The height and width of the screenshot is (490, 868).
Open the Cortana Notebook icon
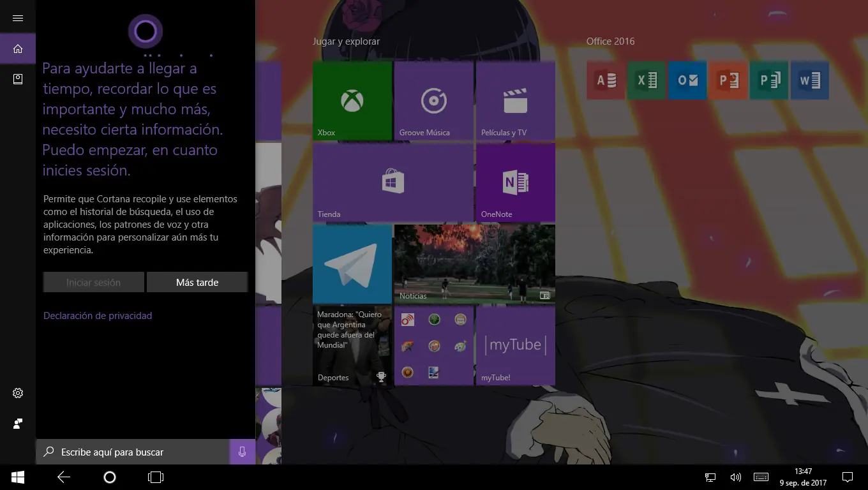18,78
